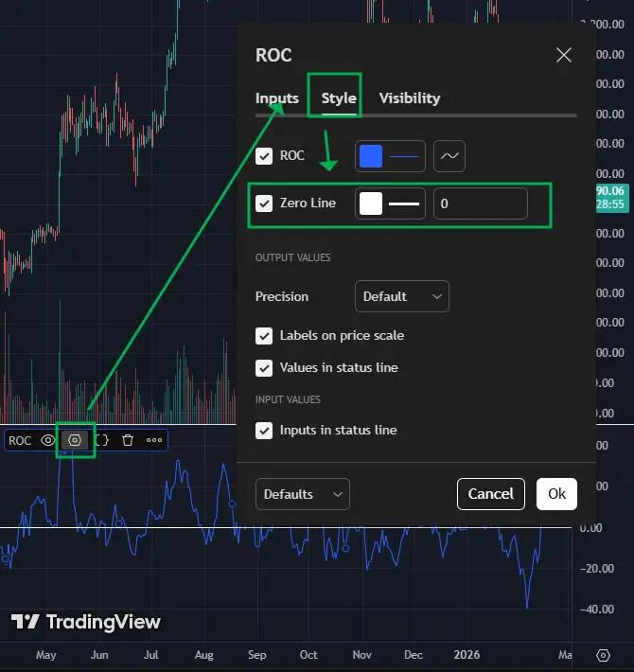This screenshot has height=672, width=634.
Task: Toggle Values in status line checkbox
Action: click(x=264, y=368)
